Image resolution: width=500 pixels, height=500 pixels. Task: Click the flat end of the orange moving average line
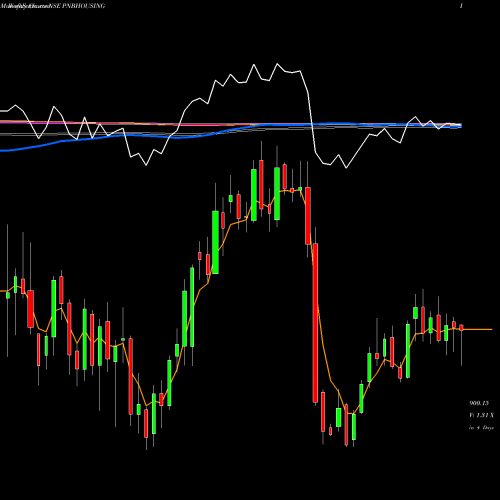pyautogui.click(x=478, y=329)
